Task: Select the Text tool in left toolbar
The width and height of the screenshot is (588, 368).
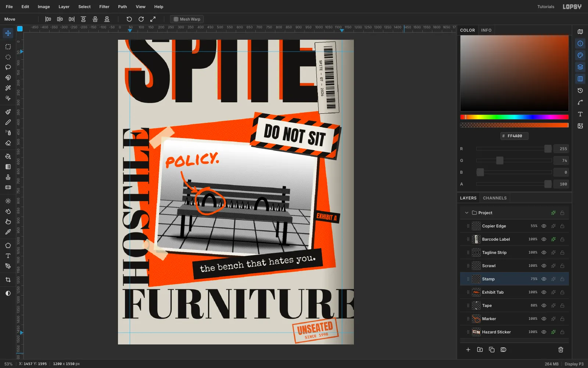Action: pos(8,256)
